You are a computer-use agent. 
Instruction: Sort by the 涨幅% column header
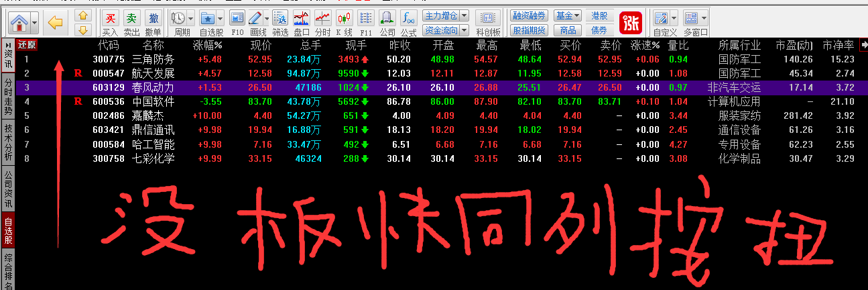[x=208, y=46]
